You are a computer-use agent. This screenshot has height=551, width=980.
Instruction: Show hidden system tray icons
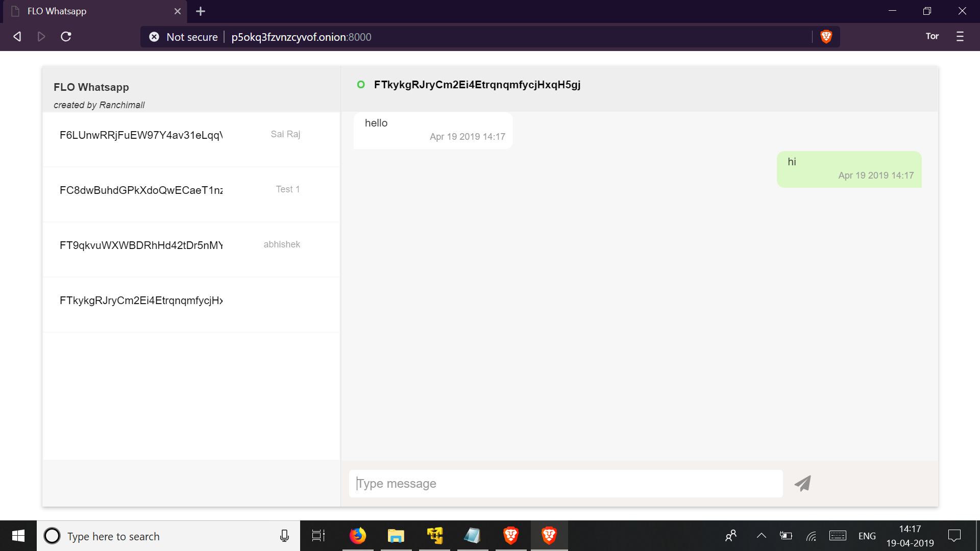(x=761, y=536)
